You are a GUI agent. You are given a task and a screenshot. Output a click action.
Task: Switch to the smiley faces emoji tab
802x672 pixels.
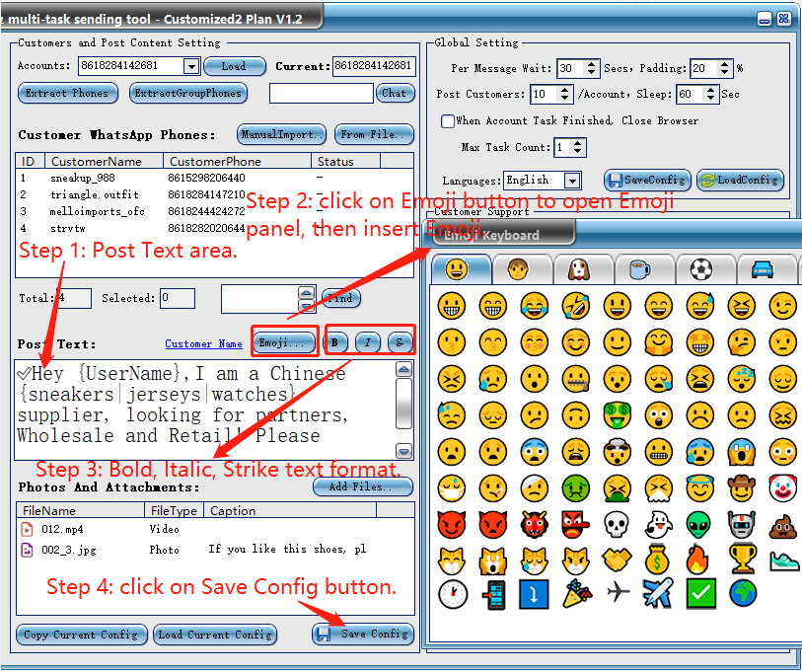click(x=461, y=269)
